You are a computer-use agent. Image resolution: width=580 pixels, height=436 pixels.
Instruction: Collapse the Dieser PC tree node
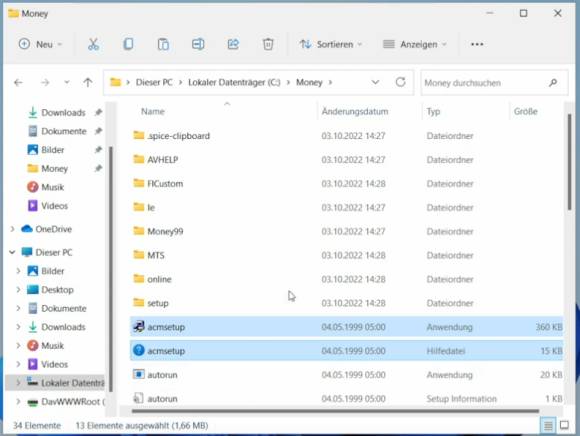pos(12,252)
